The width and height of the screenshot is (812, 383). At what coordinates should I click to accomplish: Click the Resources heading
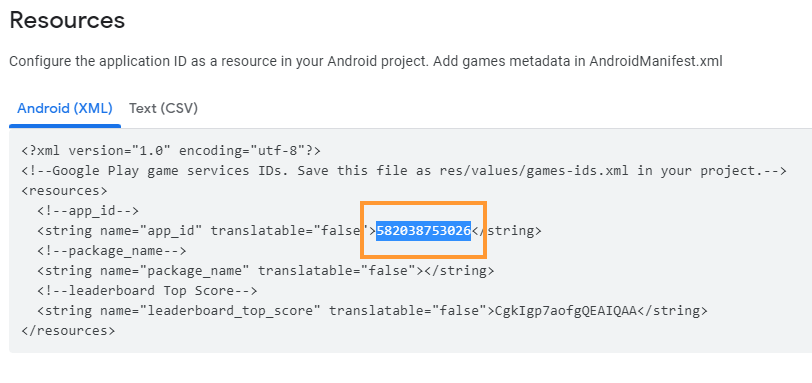click(67, 20)
